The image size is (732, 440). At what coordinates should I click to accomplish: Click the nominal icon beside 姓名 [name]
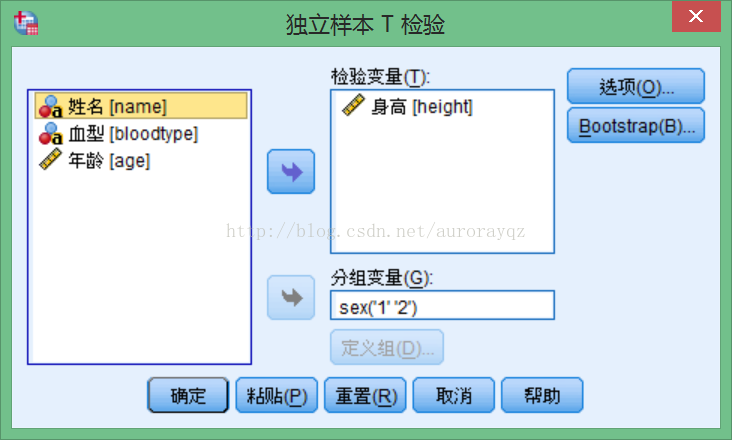pos(50,106)
